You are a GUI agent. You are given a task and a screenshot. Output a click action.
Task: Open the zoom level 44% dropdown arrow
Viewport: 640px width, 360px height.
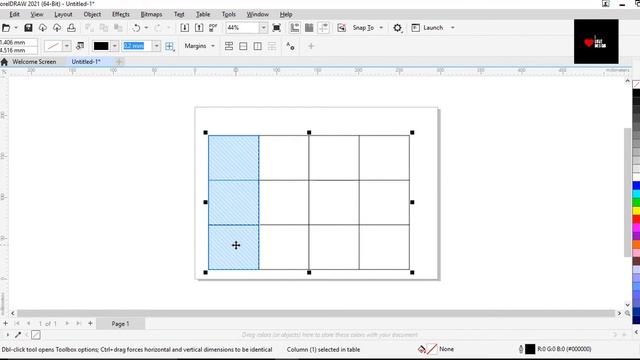point(263,28)
